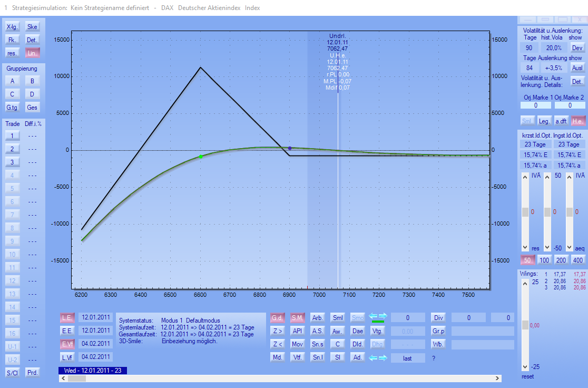Click the 'Dev' show button

tap(578, 48)
